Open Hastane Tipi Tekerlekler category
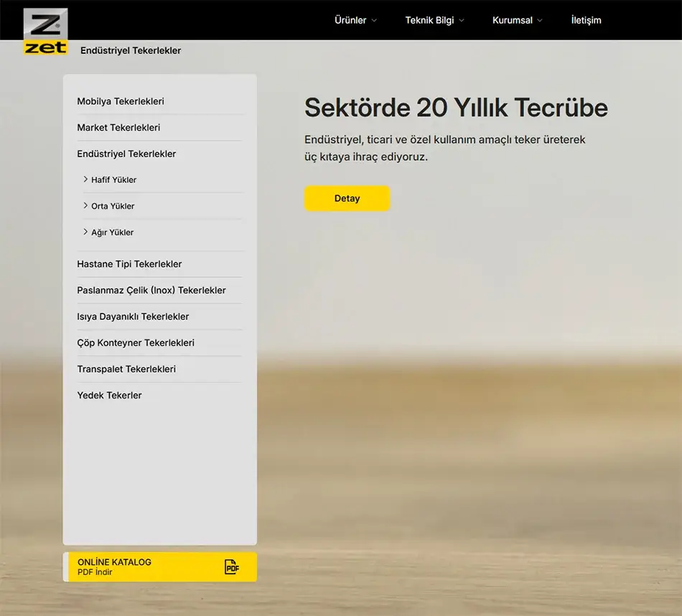The width and height of the screenshot is (682, 616). [x=129, y=264]
